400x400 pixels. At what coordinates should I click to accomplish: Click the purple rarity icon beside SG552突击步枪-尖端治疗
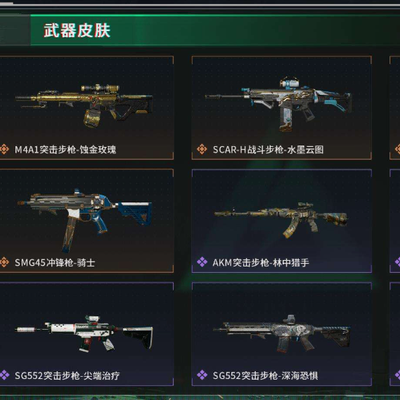(x=4, y=375)
